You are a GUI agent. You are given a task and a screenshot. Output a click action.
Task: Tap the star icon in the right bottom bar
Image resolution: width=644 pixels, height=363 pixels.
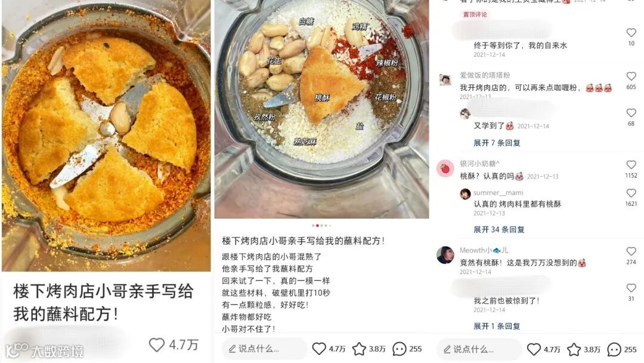574,349
